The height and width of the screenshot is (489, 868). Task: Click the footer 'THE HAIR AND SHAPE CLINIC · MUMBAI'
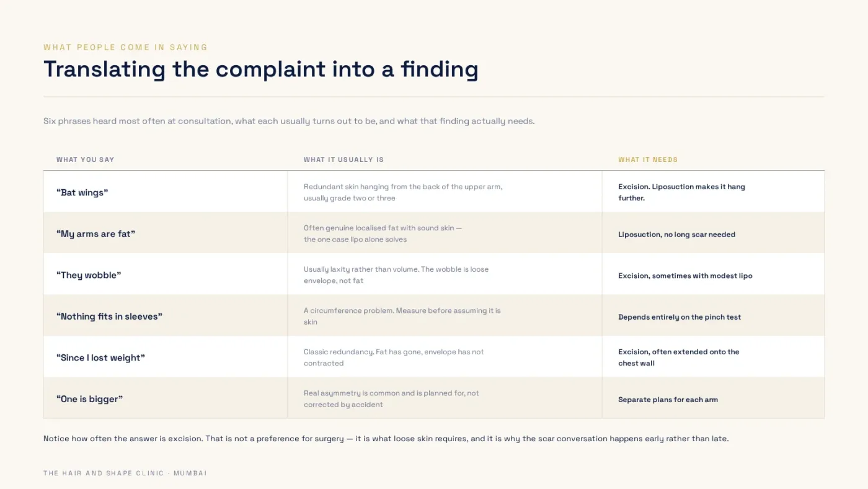click(x=125, y=473)
